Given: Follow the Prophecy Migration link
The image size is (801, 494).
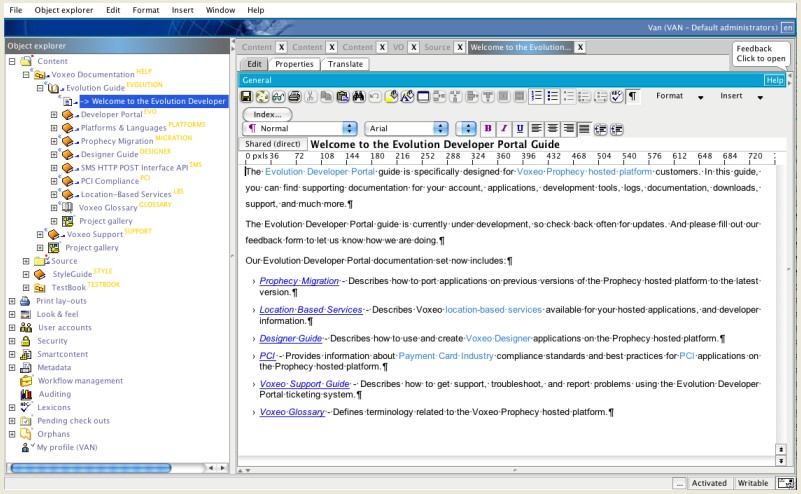Looking at the screenshot, I should pos(299,281).
